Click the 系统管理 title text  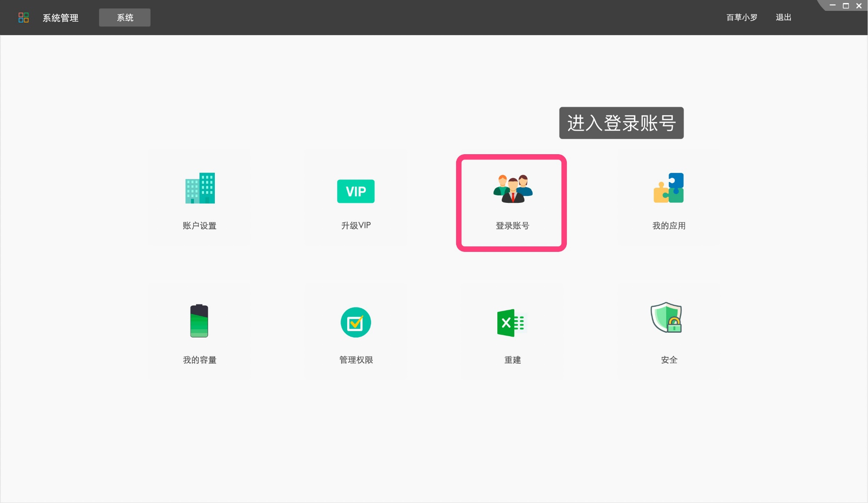60,18
